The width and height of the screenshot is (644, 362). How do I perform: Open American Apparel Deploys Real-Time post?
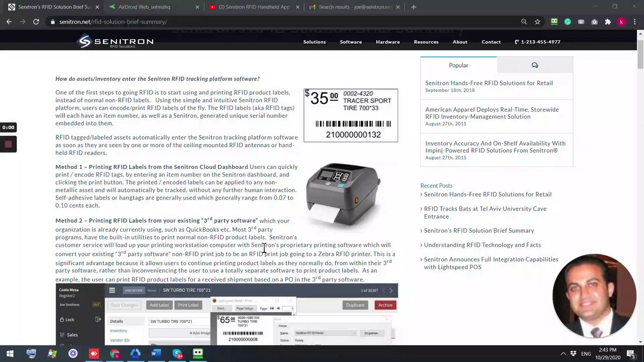(x=492, y=113)
